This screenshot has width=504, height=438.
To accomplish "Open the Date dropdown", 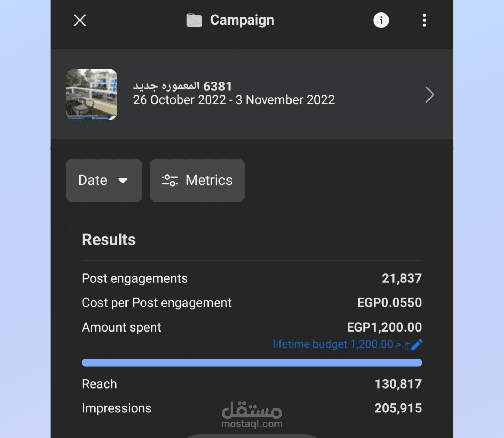I will tap(104, 180).
